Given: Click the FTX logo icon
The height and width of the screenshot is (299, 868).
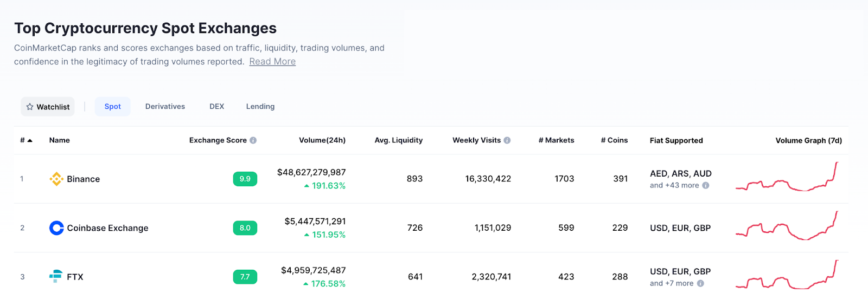Looking at the screenshot, I should [x=56, y=276].
